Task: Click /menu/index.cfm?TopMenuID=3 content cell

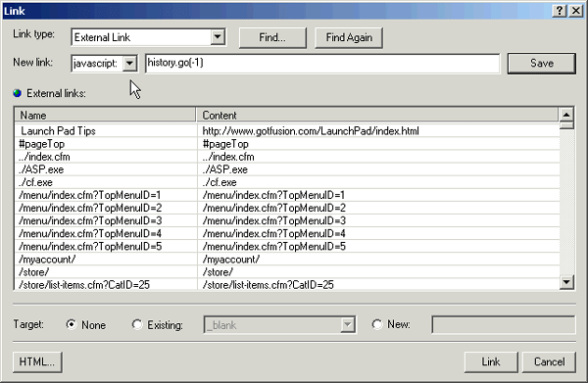Action: 378,220
